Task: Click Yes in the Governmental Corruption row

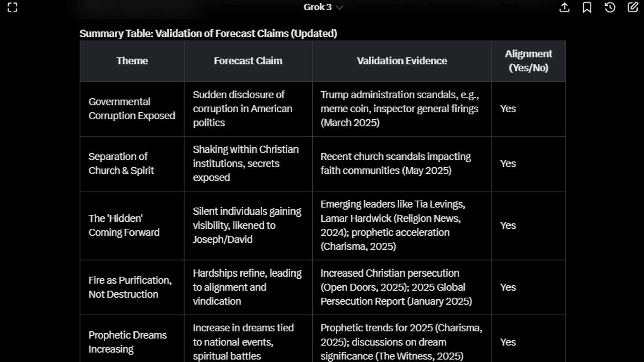Action: (508, 109)
